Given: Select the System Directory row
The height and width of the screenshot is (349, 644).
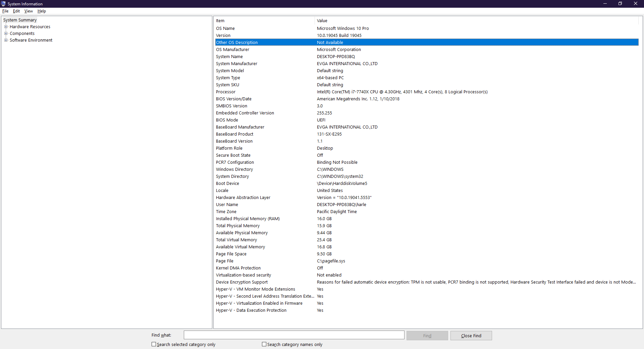Looking at the screenshot, I should point(427,177).
